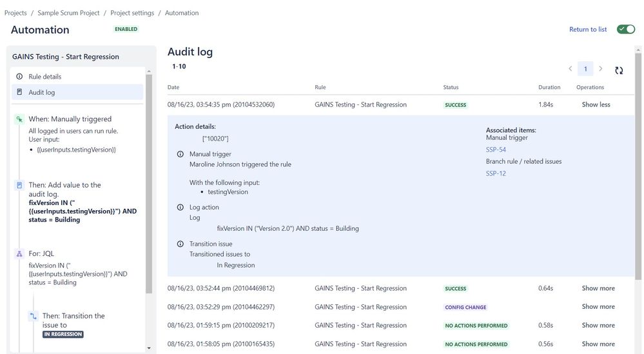The height and width of the screenshot is (354, 644).
Task: Click NO ACTIONS PERFORMED badge at 01:59:15 pm
Action: [476, 326]
